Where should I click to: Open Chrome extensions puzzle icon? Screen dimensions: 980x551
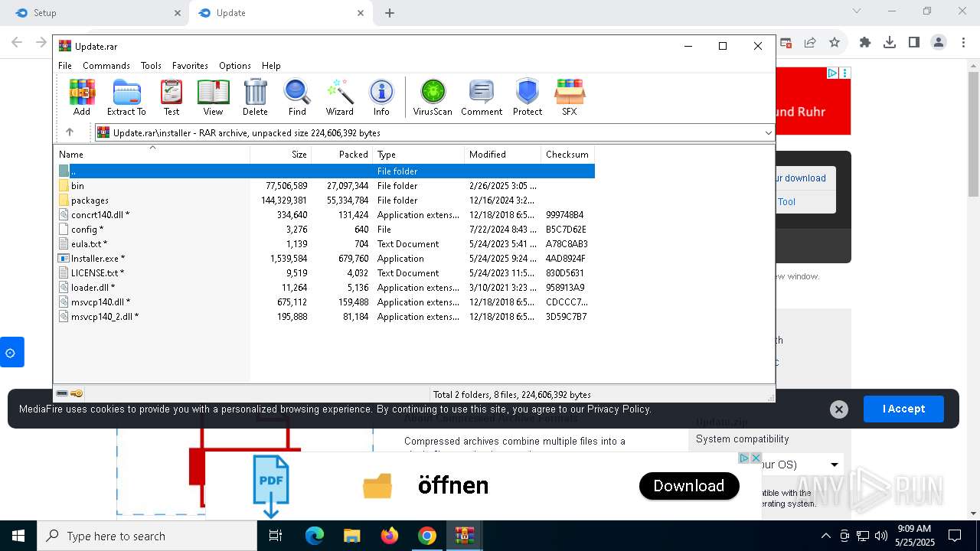[865, 43]
